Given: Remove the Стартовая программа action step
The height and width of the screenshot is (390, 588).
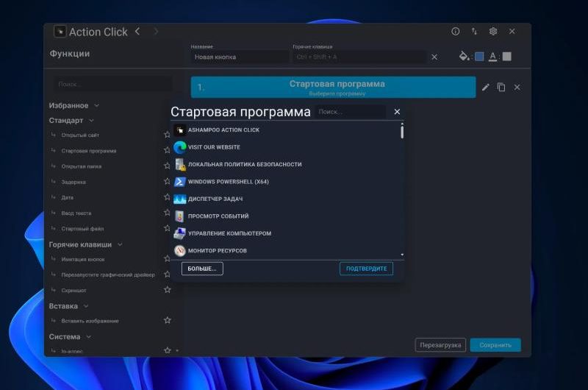Looking at the screenshot, I should click(517, 88).
